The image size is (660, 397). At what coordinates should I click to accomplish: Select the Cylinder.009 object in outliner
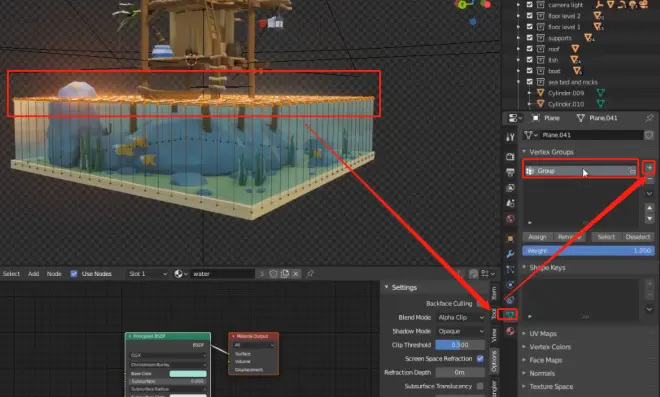tap(566, 93)
